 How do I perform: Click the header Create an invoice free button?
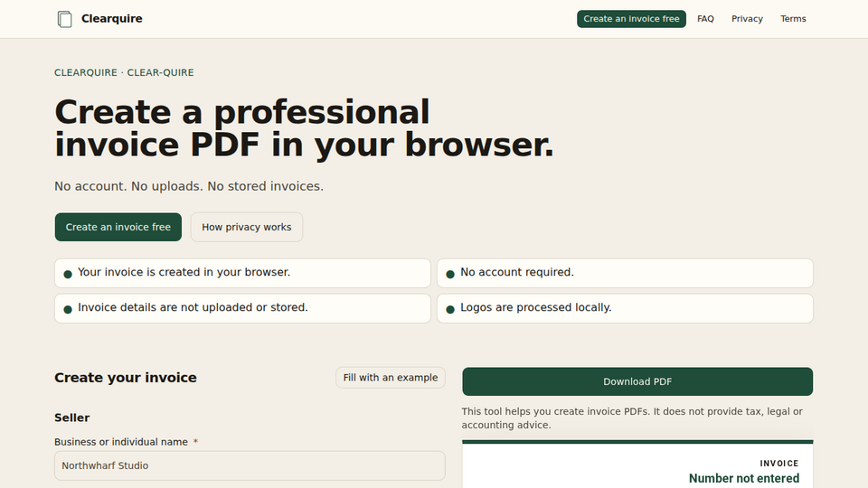[631, 19]
